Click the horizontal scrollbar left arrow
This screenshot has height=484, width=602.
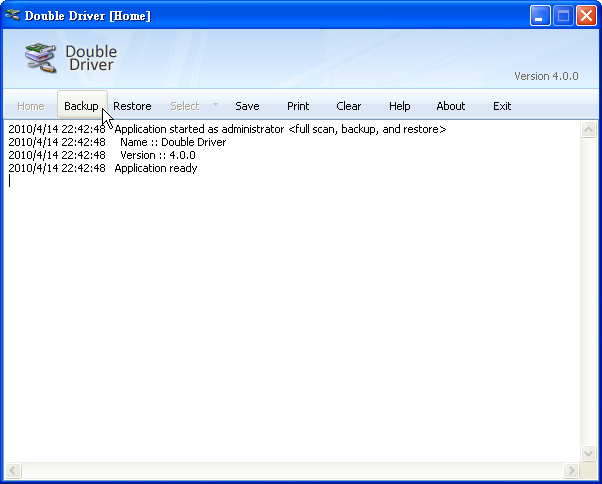tap(13, 470)
